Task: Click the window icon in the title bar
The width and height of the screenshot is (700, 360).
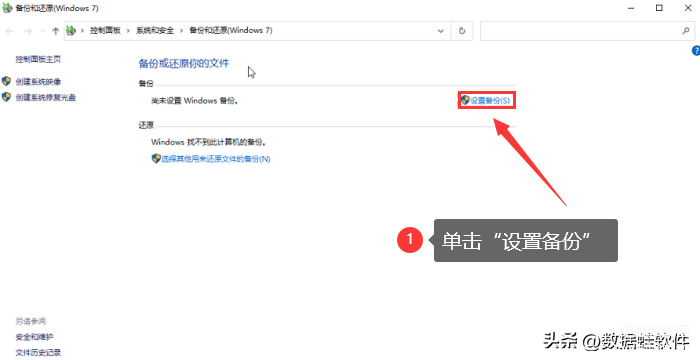Action: [x=7, y=8]
